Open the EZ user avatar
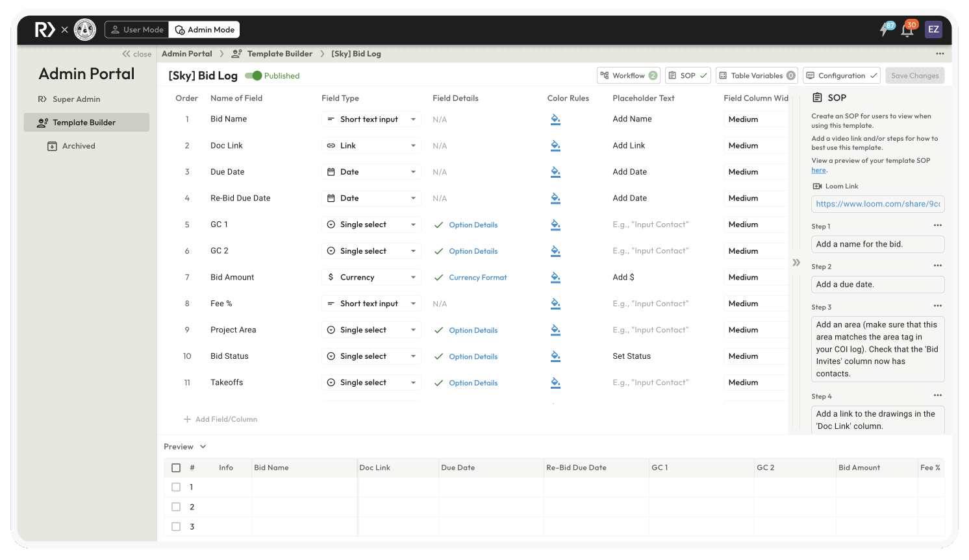 click(x=933, y=29)
